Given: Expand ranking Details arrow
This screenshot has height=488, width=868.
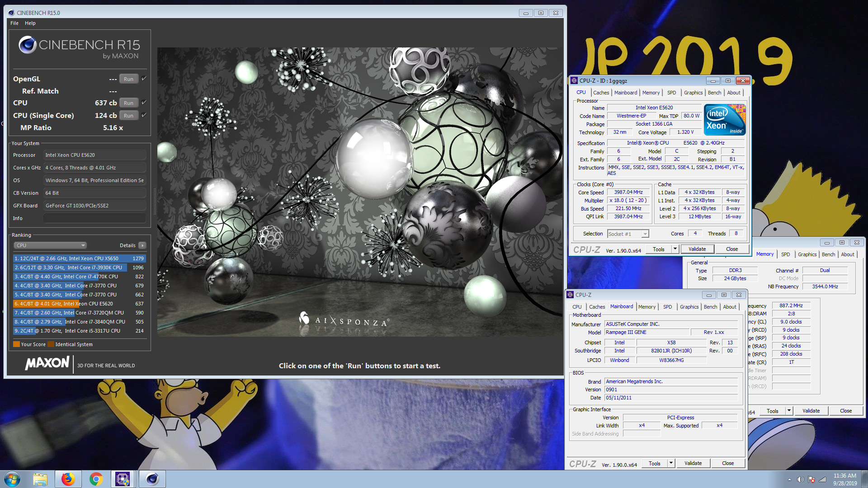Looking at the screenshot, I should point(142,245).
